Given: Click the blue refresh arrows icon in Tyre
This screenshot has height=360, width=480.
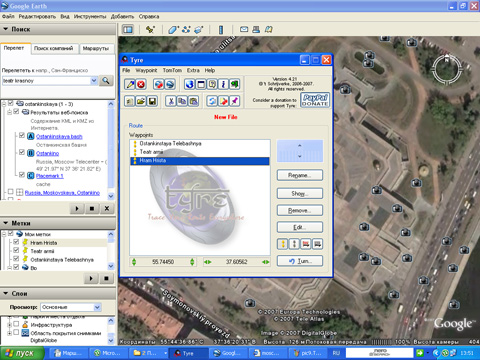Looking at the screenshot, I should coord(212,101).
